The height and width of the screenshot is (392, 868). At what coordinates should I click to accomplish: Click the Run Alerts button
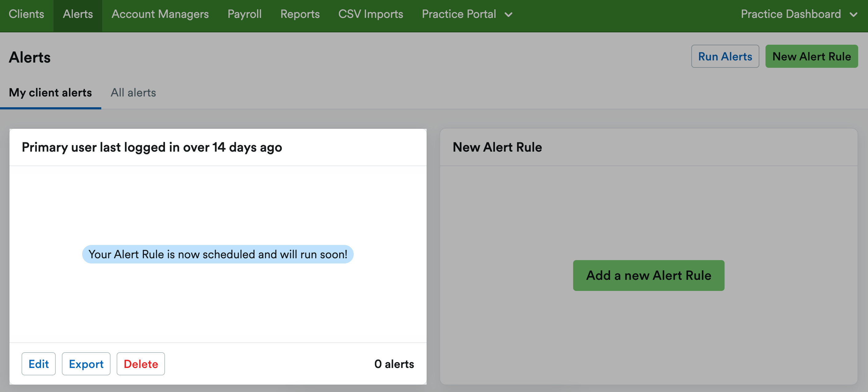click(725, 56)
